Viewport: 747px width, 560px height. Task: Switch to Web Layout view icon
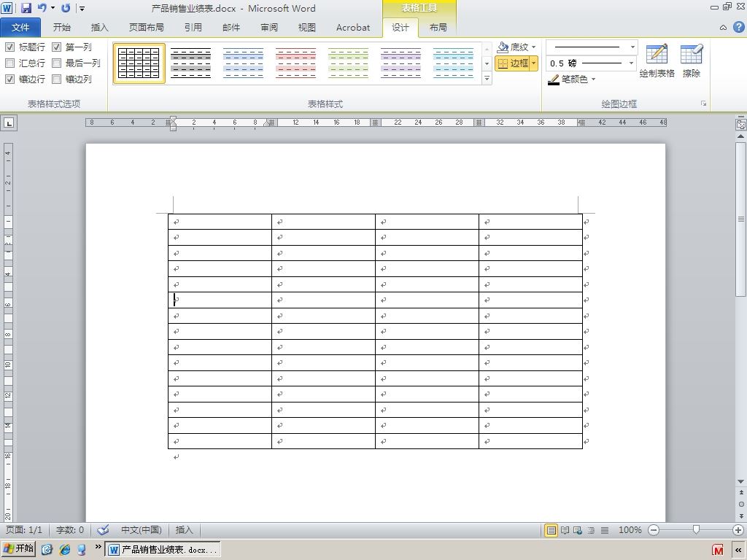[x=578, y=530]
